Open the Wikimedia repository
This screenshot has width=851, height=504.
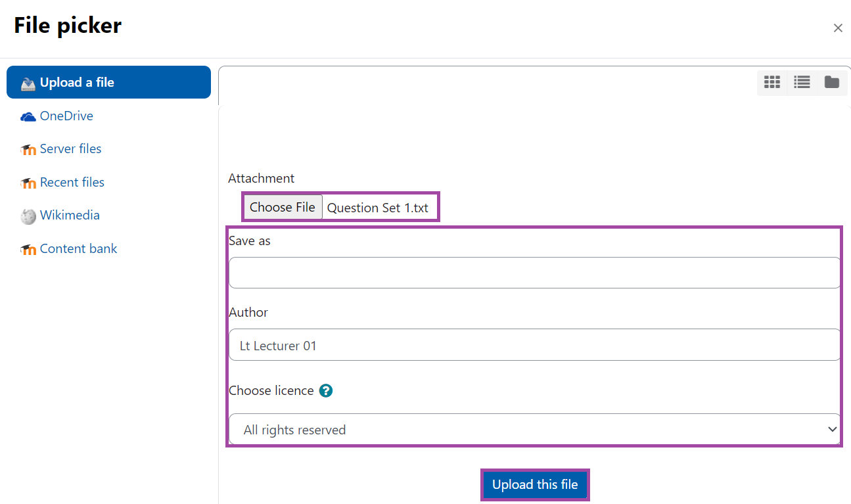coord(70,216)
